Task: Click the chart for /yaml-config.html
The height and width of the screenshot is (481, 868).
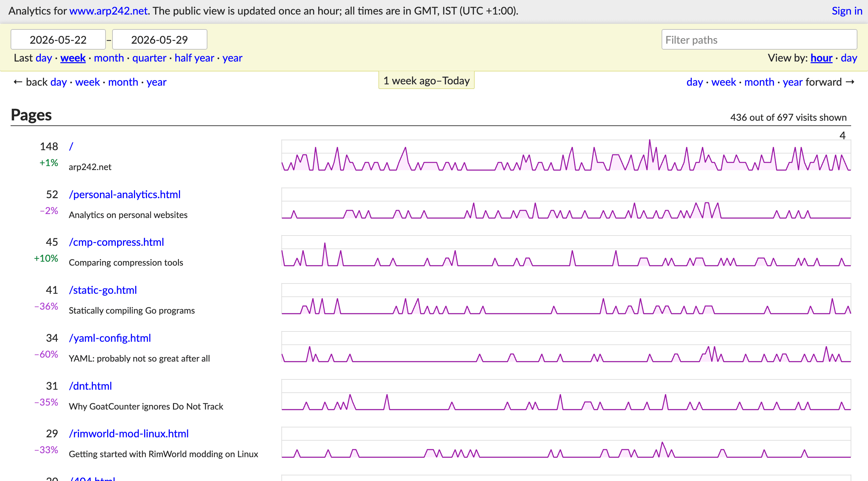Action: (x=566, y=346)
